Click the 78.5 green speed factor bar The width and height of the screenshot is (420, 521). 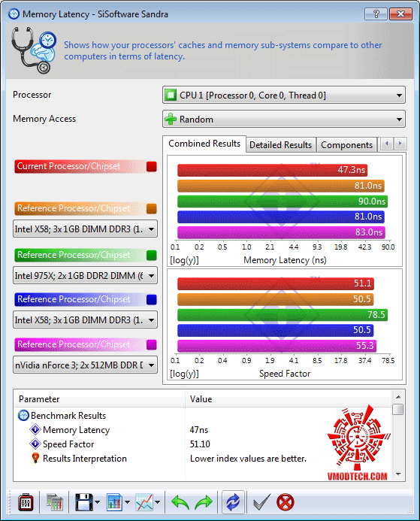tap(283, 314)
